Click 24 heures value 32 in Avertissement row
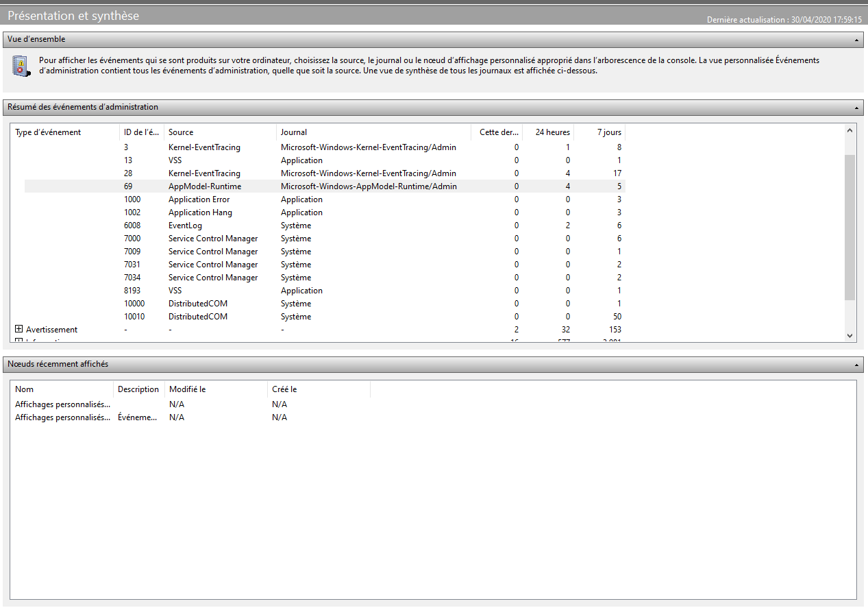This screenshot has height=608, width=868. coord(565,330)
